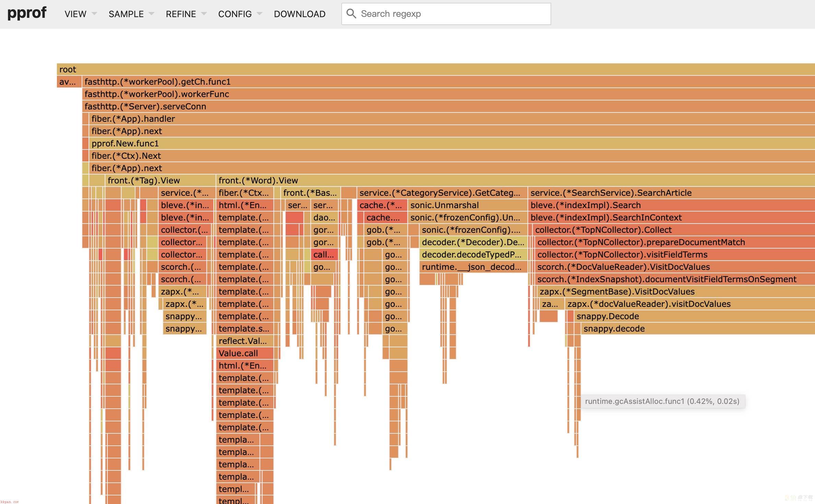
Task: Select snappy.Decode frame
Action: (x=695, y=316)
